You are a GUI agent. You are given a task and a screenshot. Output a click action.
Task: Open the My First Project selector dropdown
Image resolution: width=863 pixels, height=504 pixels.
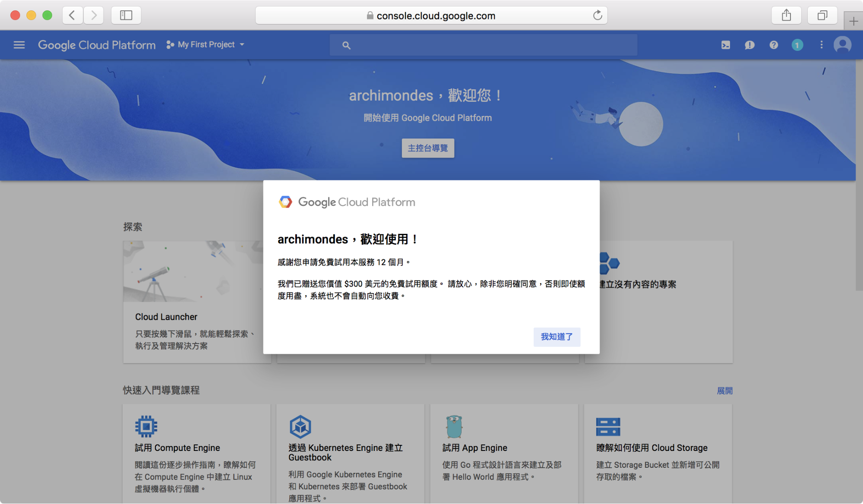point(205,45)
